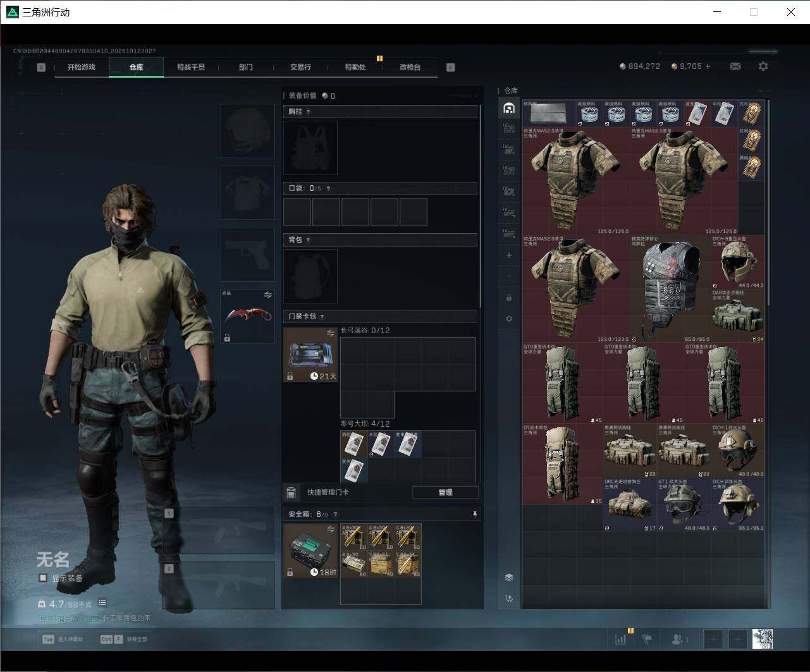Click the 进入特勤处 button
The image size is (810, 672).
63,639
